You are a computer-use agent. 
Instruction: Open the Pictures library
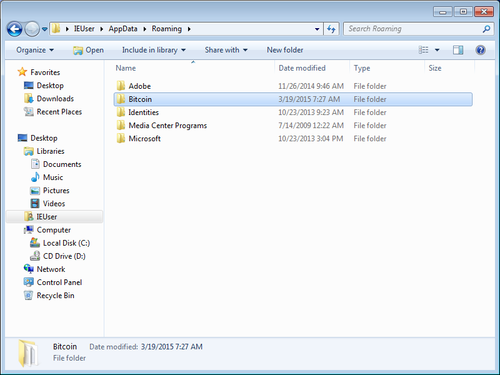pyautogui.click(x=56, y=190)
